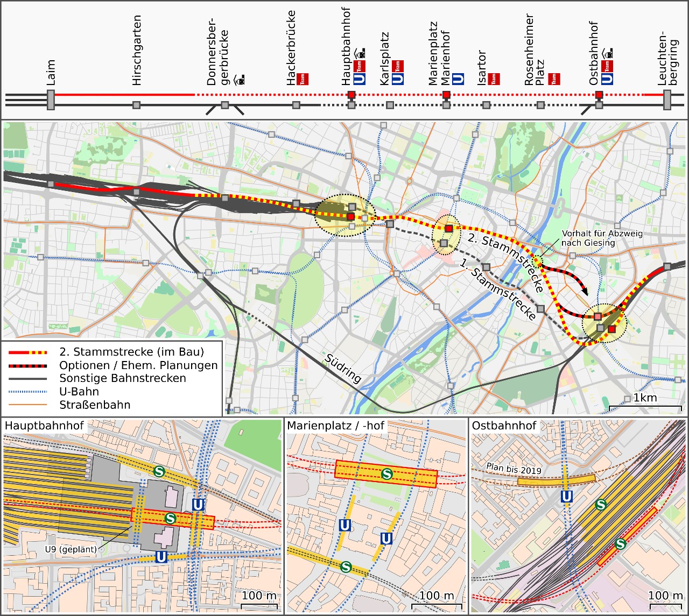The height and width of the screenshot is (616, 689).
Task: Click the '2. Stammstrecke (im Bau)' legend entry
Action: [132, 352]
